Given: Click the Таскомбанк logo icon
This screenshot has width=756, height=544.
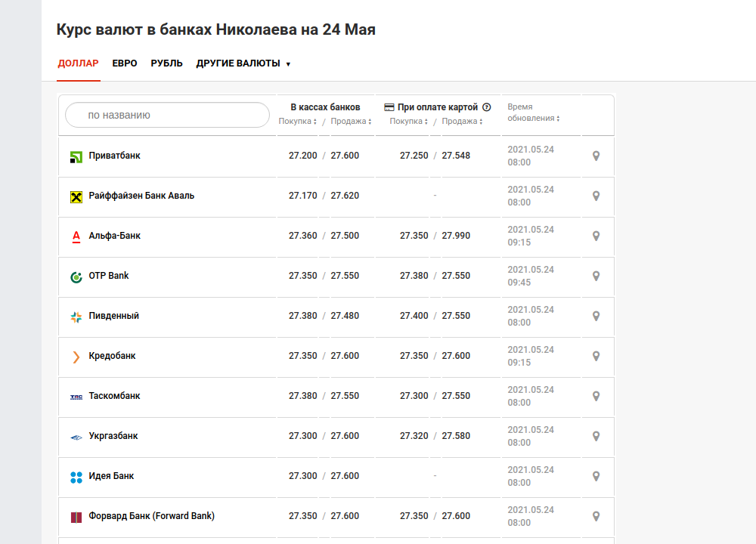Looking at the screenshot, I should tap(76, 397).
